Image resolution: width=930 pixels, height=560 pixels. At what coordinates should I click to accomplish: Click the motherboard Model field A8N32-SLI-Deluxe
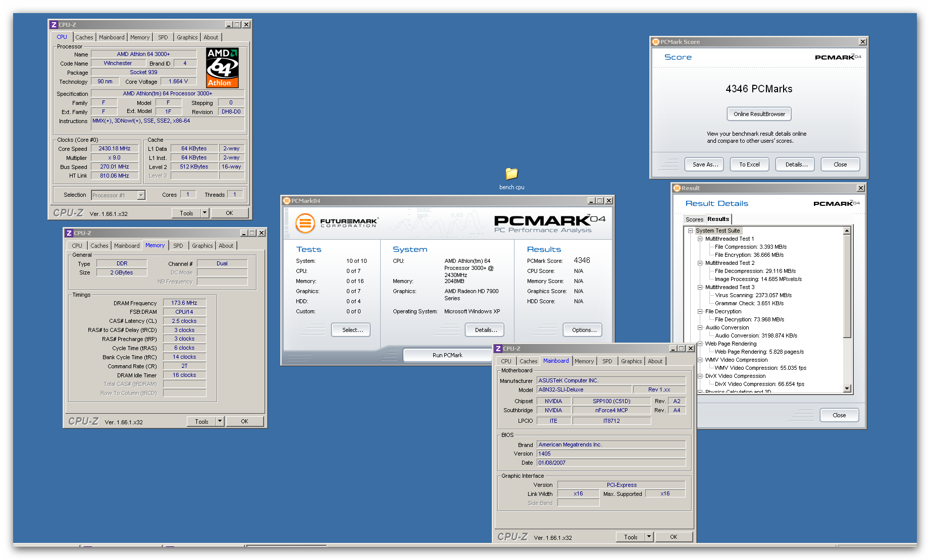click(584, 389)
